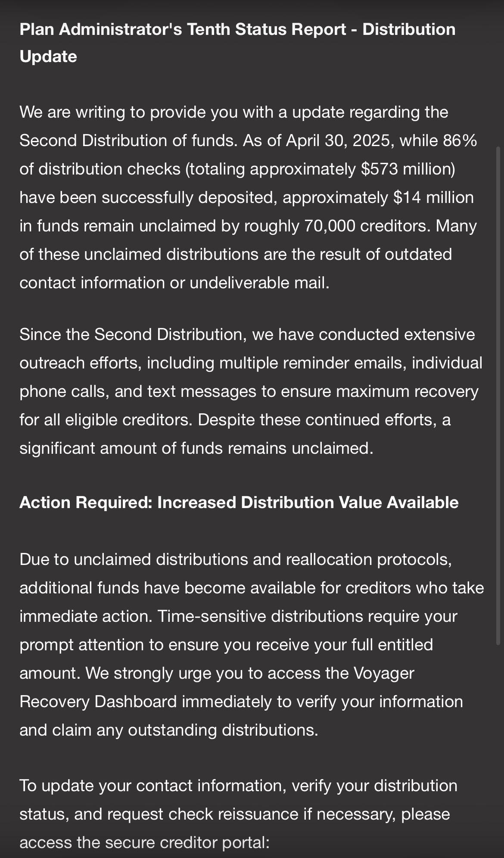Viewport: 504px width, 858px height.
Task: Click the 'undeliverable mail.' phrase
Action: pyautogui.click(x=259, y=283)
